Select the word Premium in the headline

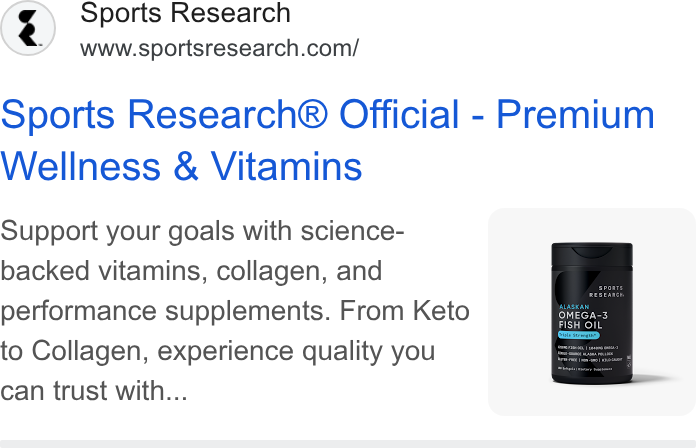(x=575, y=115)
